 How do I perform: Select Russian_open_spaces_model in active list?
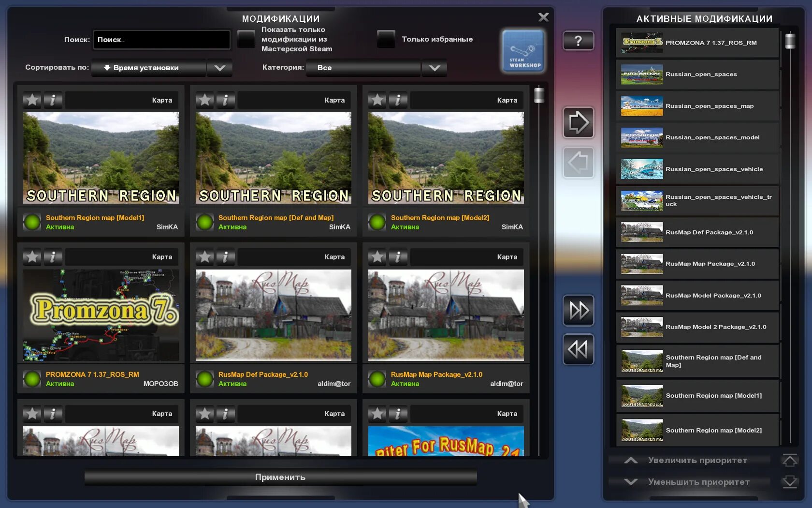[x=697, y=138]
